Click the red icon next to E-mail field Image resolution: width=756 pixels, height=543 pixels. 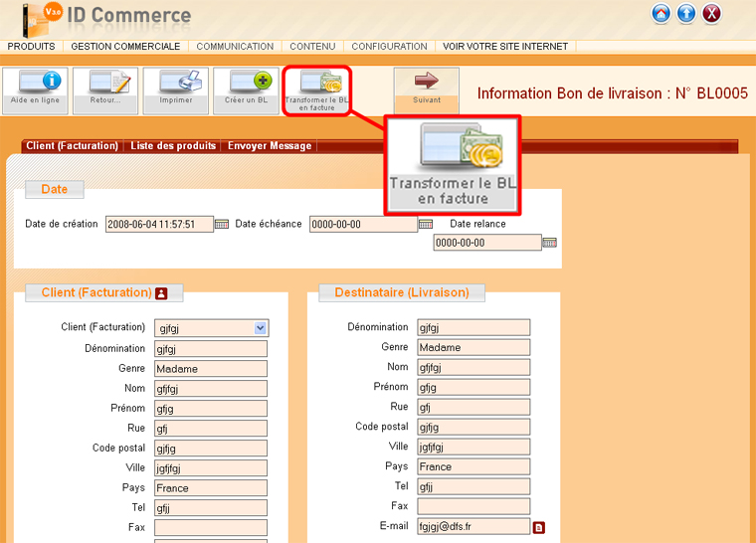[x=538, y=527]
